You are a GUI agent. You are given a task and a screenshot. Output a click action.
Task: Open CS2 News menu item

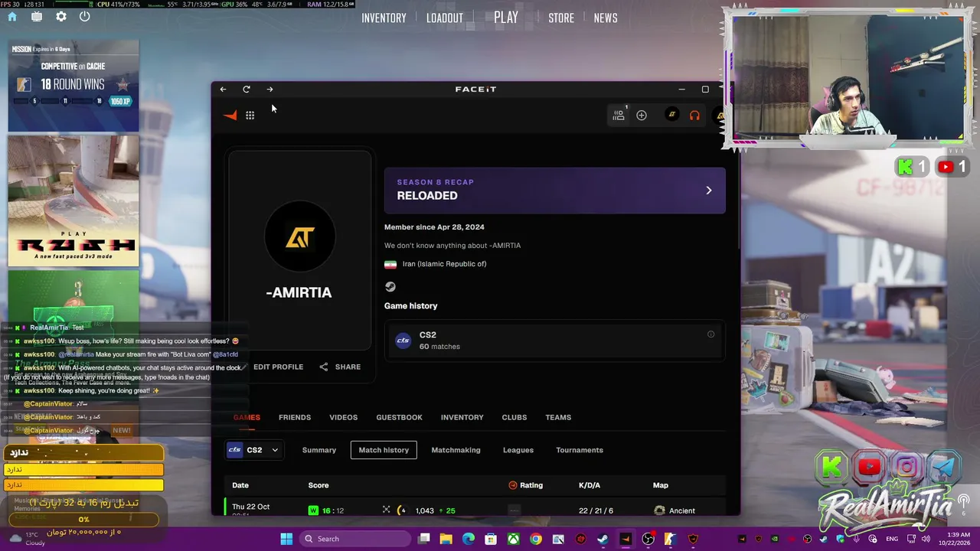tap(606, 18)
